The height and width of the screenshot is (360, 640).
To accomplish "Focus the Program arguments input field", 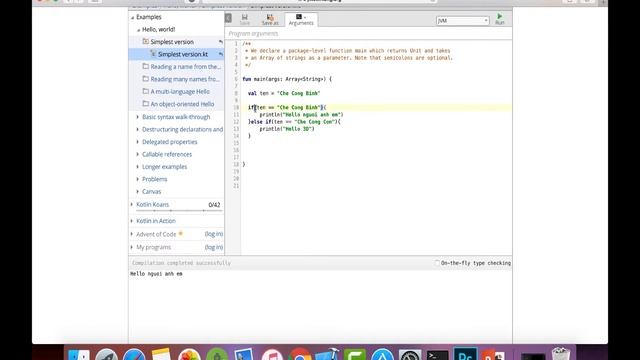I will point(368,33).
